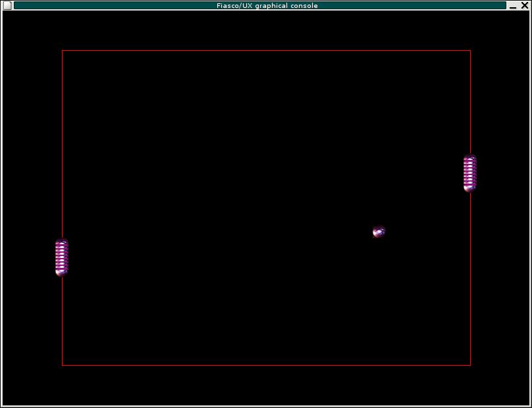Open the window menu button in title bar
532x408 pixels.
(7, 5)
